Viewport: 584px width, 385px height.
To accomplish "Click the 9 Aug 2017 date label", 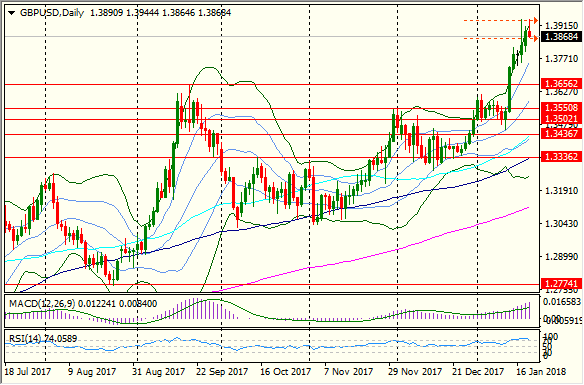I will (x=92, y=372).
